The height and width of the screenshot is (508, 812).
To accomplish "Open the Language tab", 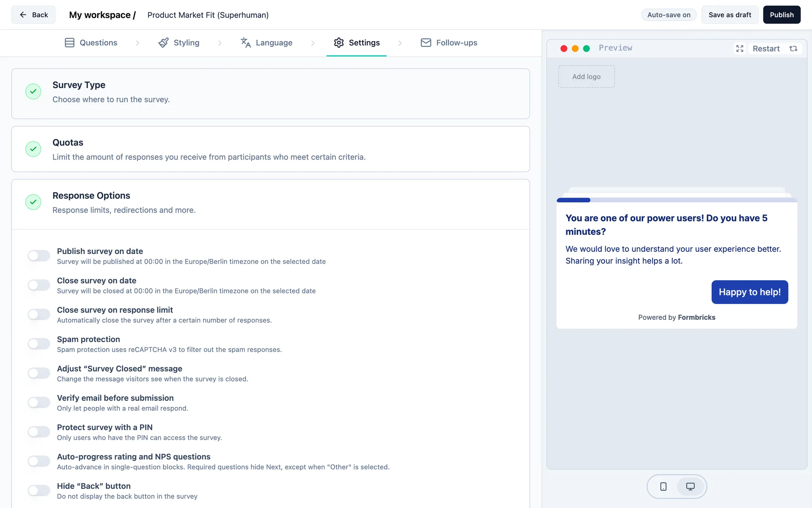I will click(266, 43).
